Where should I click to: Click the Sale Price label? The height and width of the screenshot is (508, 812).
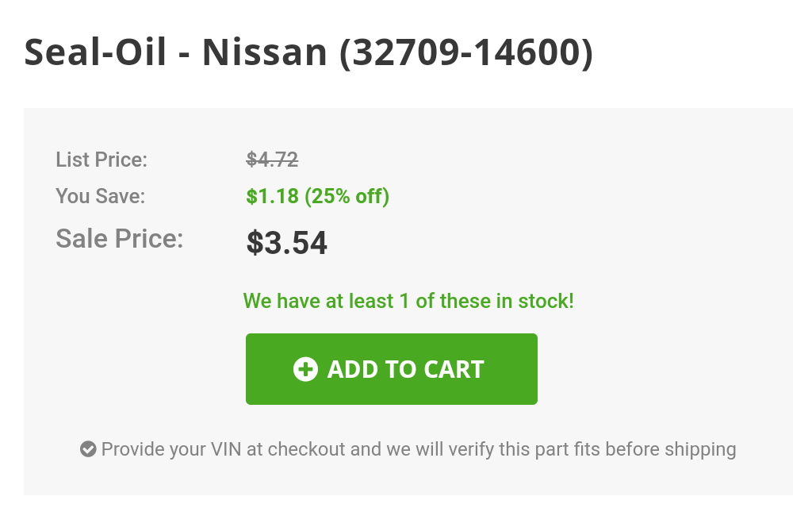120,238
